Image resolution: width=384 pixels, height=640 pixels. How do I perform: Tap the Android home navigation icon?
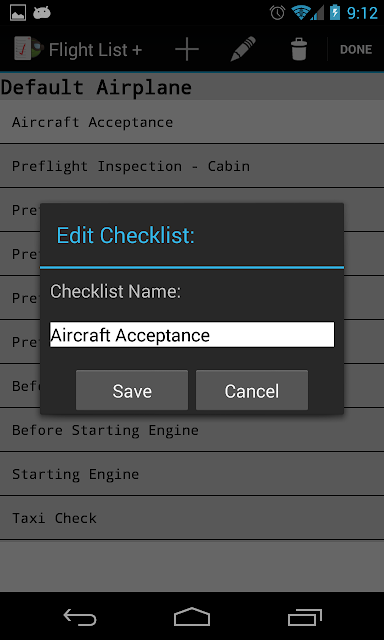point(192,616)
